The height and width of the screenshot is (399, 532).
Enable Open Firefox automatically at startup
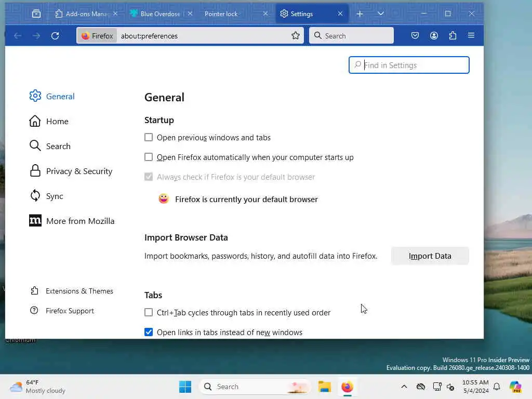coord(149,157)
